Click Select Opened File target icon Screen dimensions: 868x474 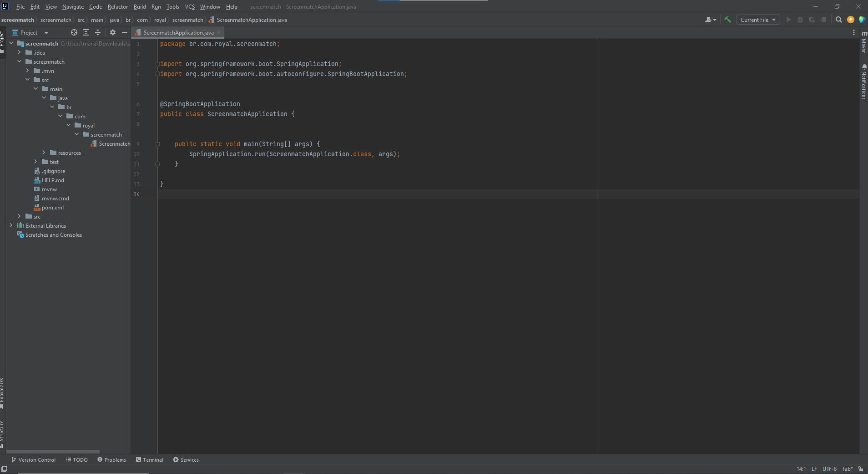click(x=74, y=32)
